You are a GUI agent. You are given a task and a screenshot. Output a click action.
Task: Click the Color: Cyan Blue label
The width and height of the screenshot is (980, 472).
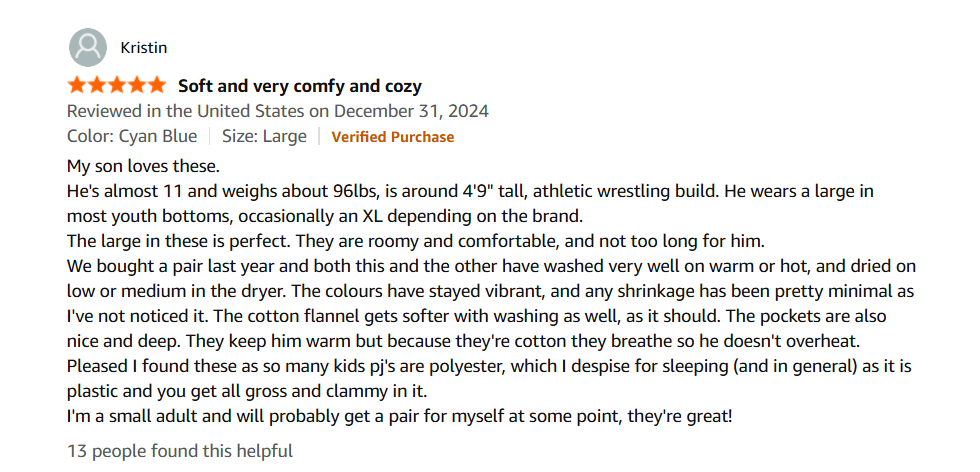[132, 136]
